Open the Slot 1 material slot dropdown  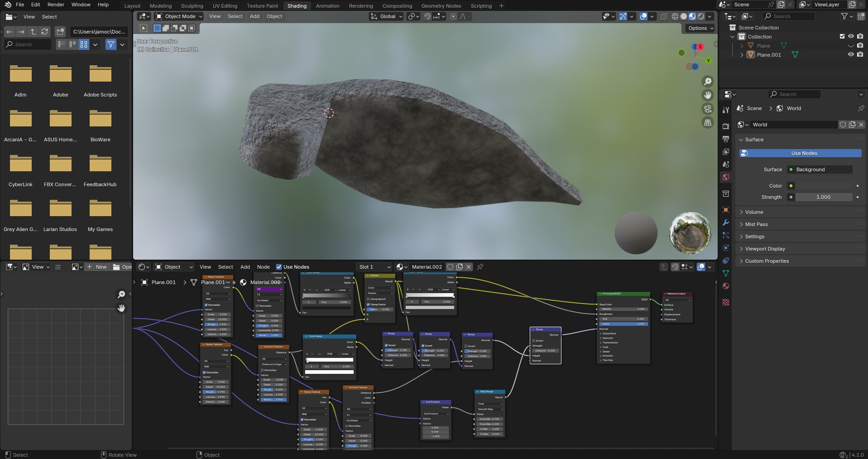[x=374, y=267]
